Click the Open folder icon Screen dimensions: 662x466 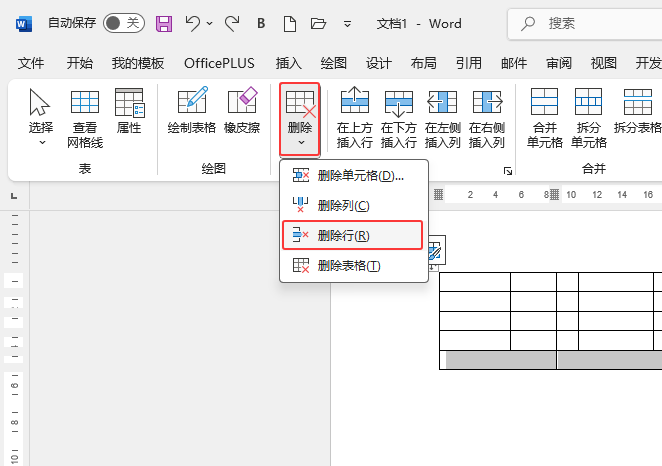[318, 23]
